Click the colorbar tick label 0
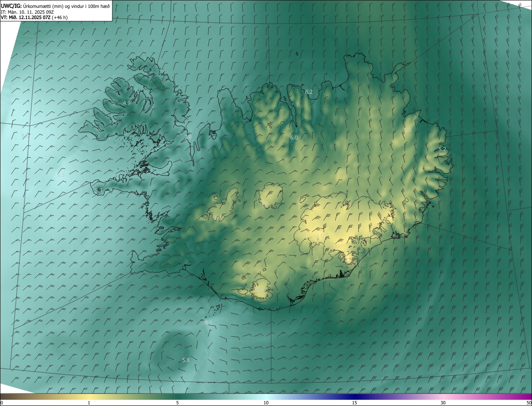 coord(2,403)
